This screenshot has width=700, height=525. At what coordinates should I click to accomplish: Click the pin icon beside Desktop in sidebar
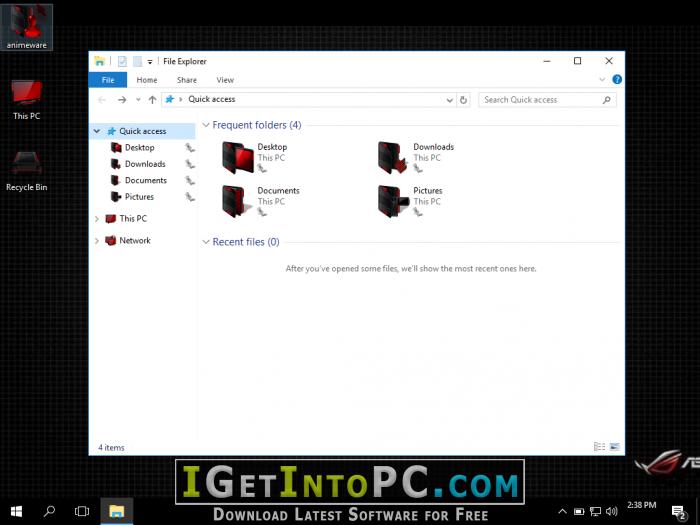click(190, 148)
